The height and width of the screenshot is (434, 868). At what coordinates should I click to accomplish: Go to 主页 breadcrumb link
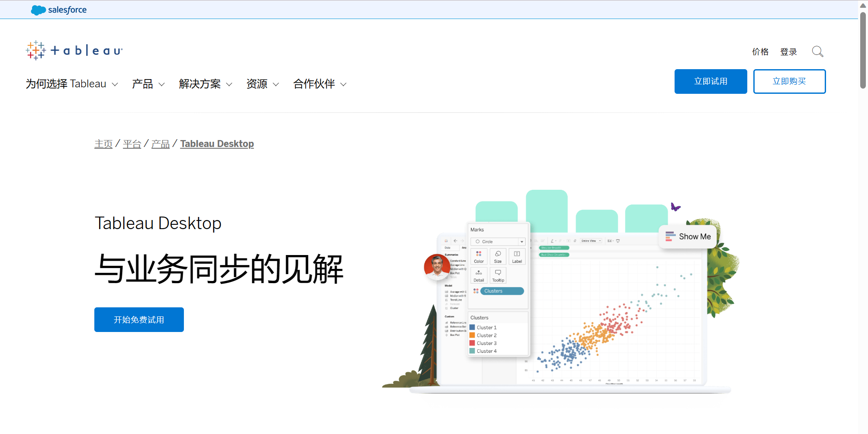103,144
